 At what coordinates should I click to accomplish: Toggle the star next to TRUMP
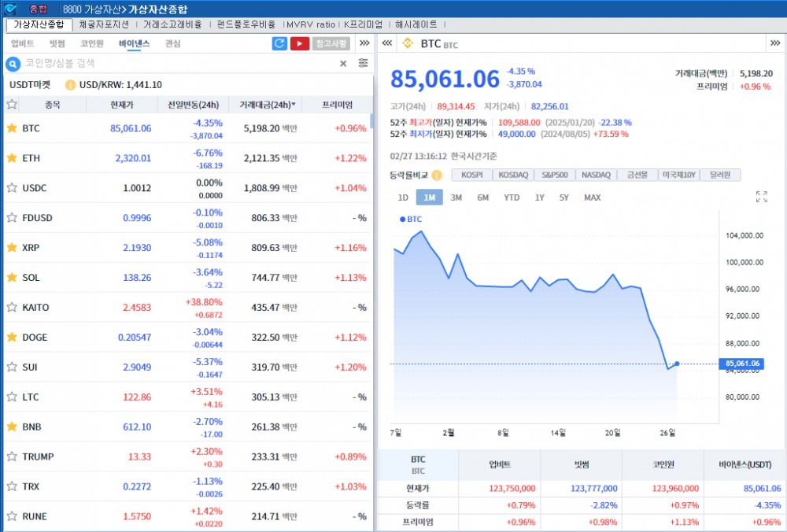[x=12, y=456]
